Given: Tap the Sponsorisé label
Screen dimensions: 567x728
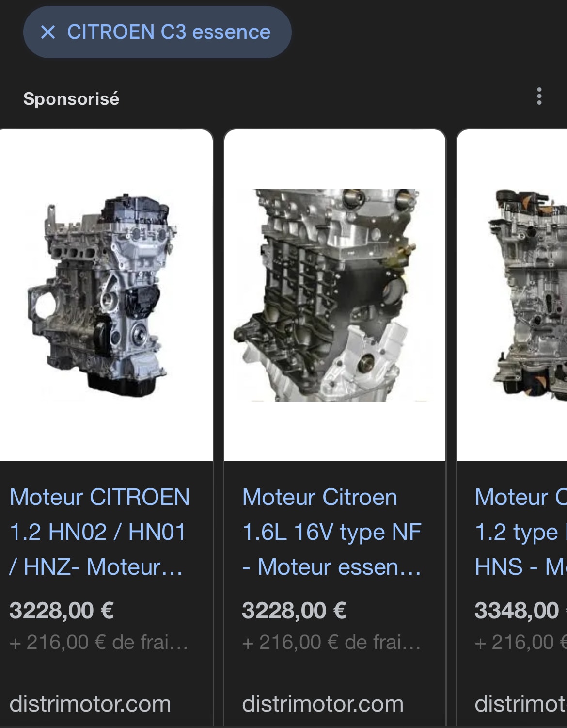Looking at the screenshot, I should (x=71, y=99).
